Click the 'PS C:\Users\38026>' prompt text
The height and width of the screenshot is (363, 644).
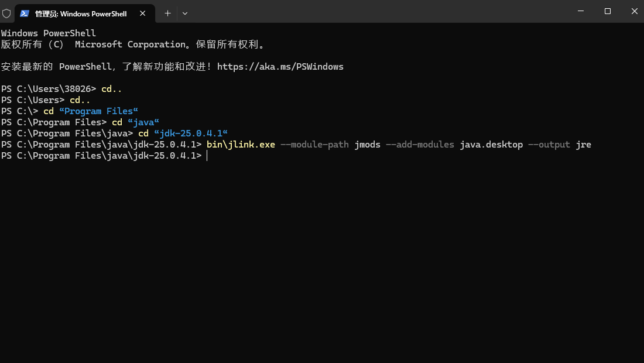pos(49,89)
